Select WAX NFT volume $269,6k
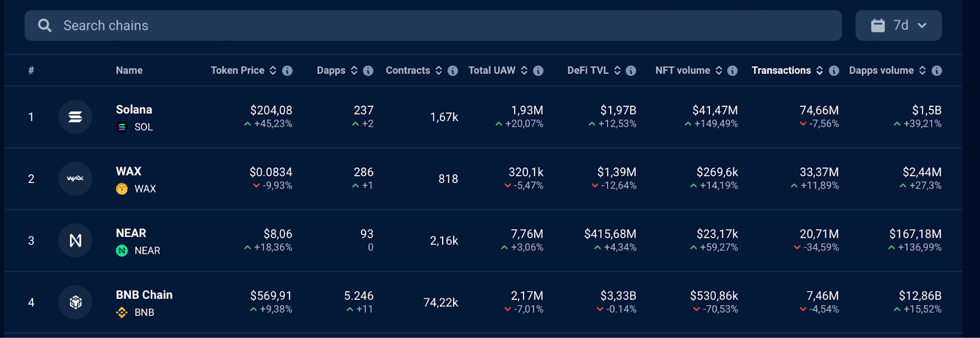 point(717,172)
